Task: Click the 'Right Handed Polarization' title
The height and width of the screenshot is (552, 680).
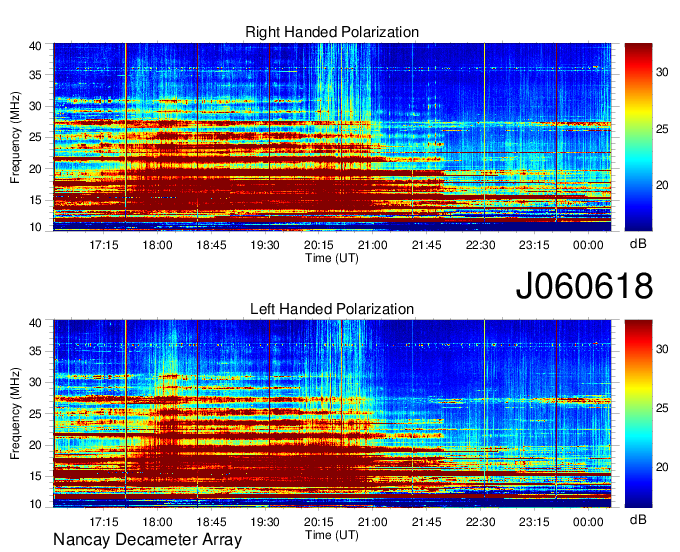Action: (x=332, y=32)
